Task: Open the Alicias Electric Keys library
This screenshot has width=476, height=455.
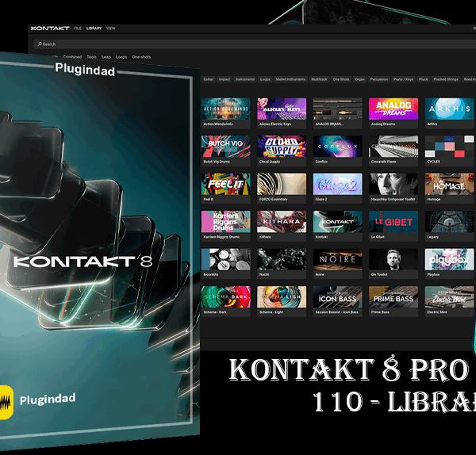Action: 282,113
